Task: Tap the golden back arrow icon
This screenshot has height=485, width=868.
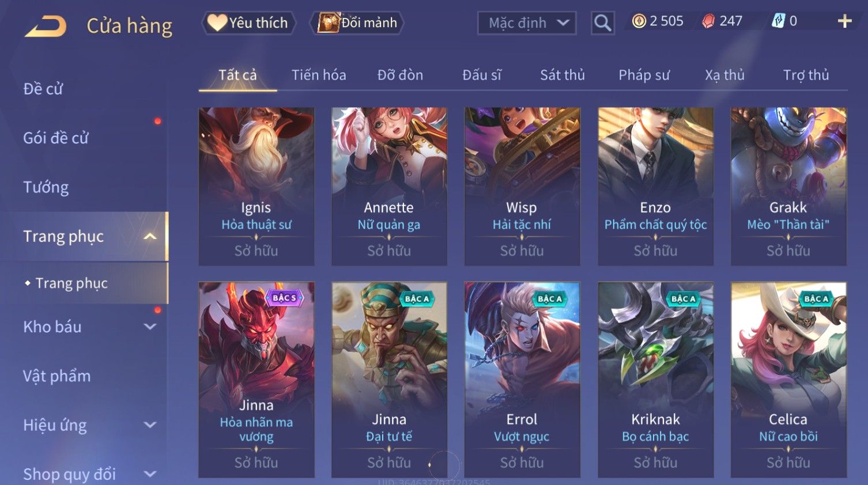Action: 46,26
